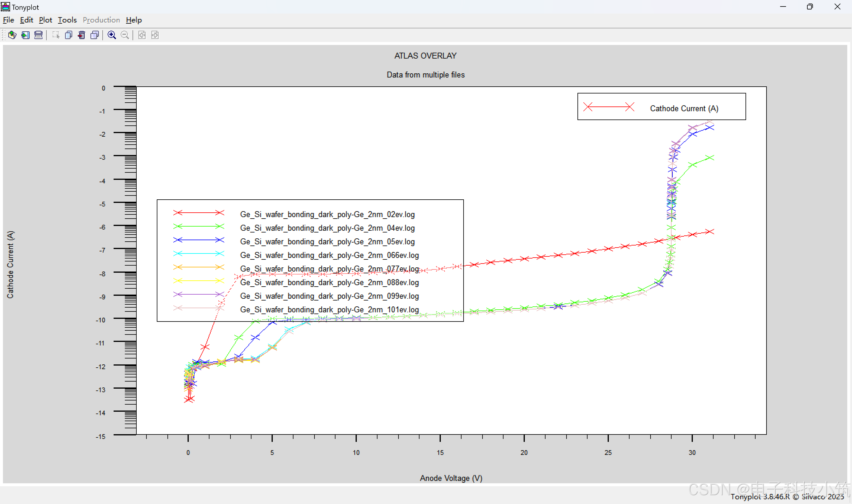The image size is (852, 504).
Task: Open the File menu
Action: click(8, 20)
